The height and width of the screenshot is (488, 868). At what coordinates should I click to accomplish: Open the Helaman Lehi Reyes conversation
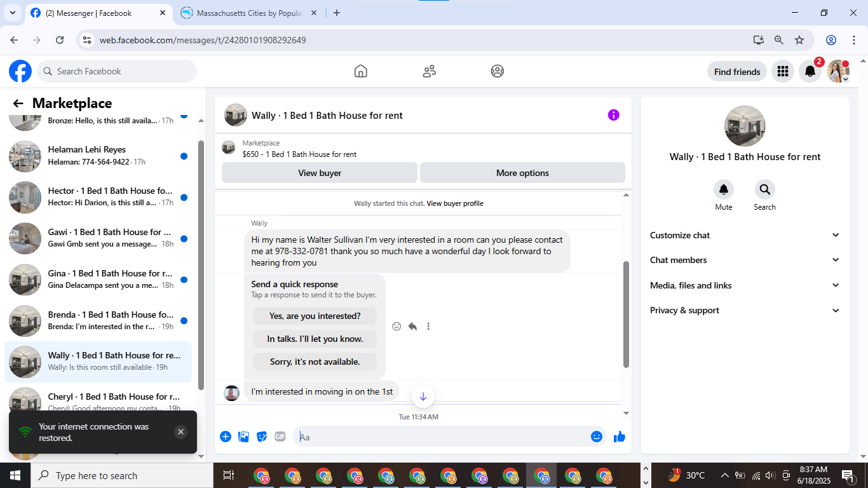click(x=98, y=156)
